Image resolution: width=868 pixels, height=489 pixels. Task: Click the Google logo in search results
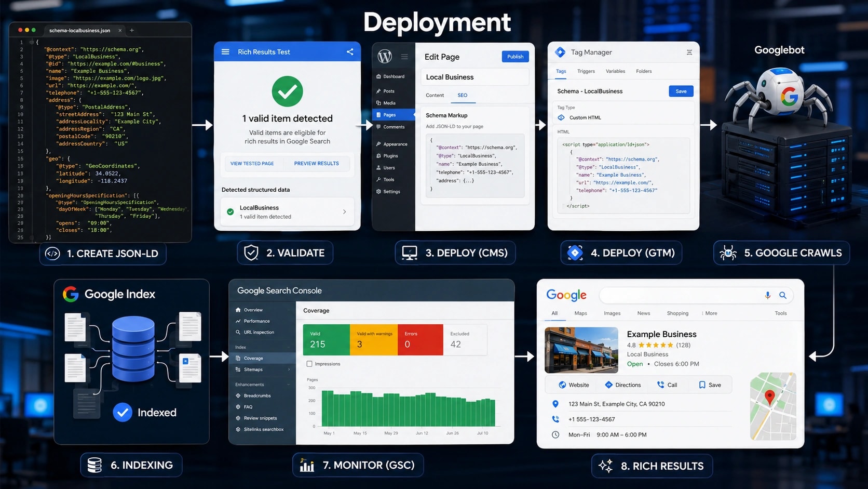pyautogui.click(x=566, y=295)
